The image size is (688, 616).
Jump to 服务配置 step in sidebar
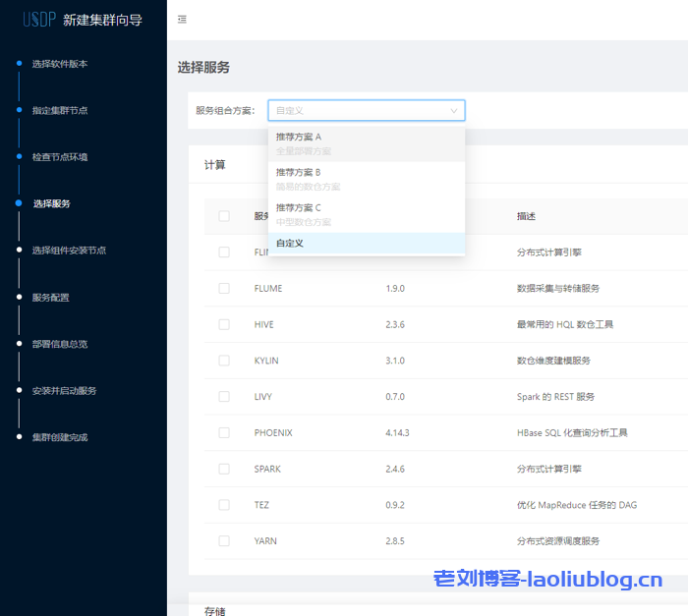click(51, 298)
